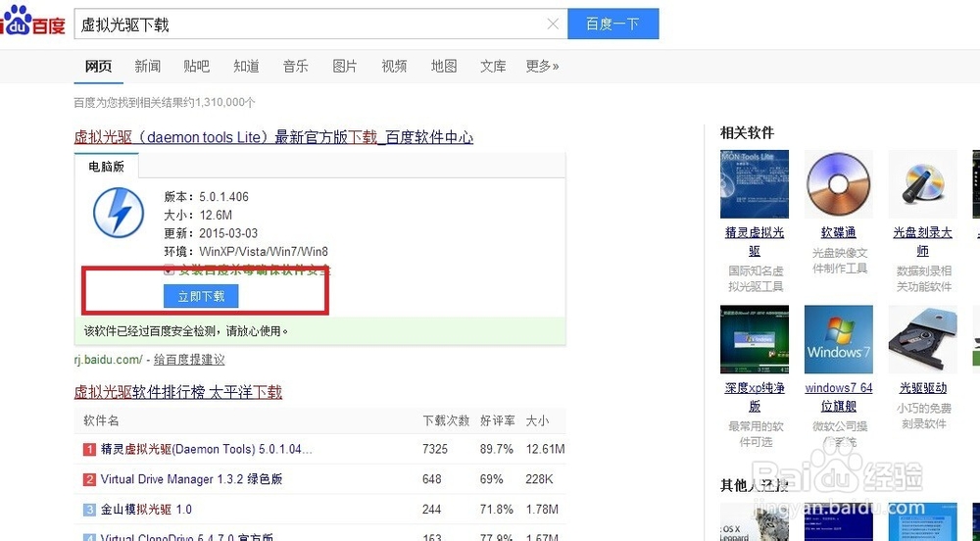Image resolution: width=980 pixels, height=541 pixels.
Task: Open the Windows 7 thumbnail image
Action: coord(838,339)
